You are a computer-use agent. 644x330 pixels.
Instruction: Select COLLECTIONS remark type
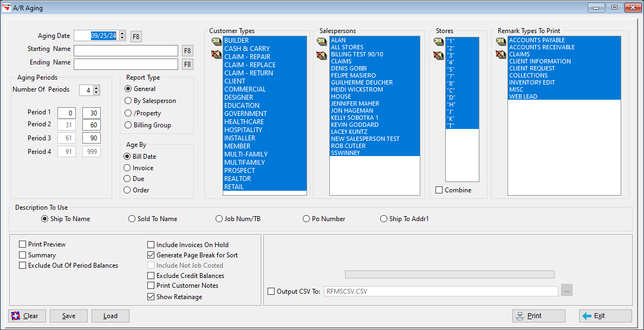564,76
